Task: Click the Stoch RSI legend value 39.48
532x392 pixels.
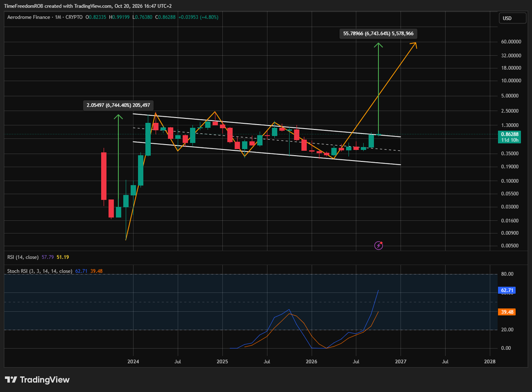Action: point(96,271)
